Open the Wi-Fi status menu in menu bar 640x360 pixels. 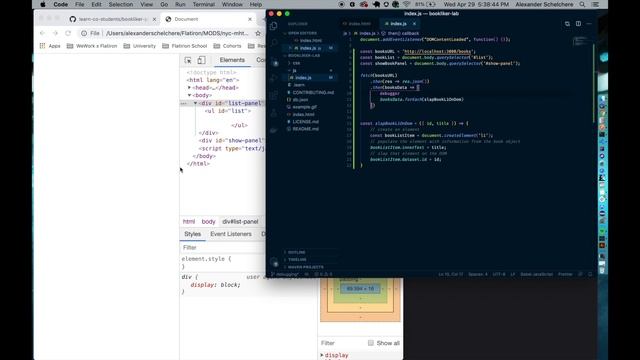click(407, 4)
